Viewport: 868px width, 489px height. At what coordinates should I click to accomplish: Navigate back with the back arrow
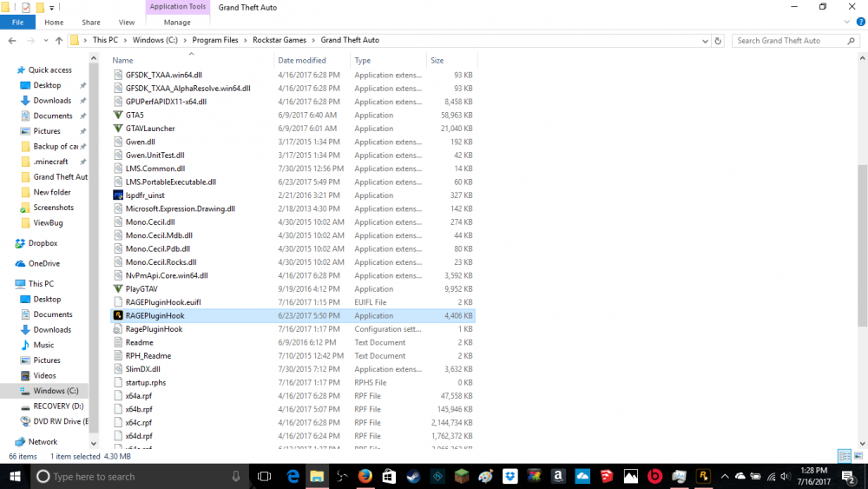tap(12, 41)
